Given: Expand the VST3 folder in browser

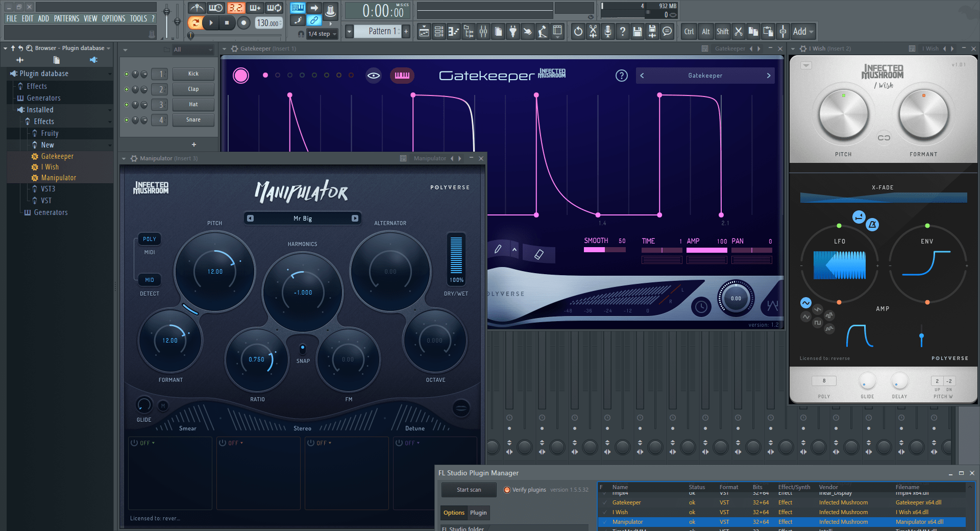Looking at the screenshot, I should pos(48,189).
